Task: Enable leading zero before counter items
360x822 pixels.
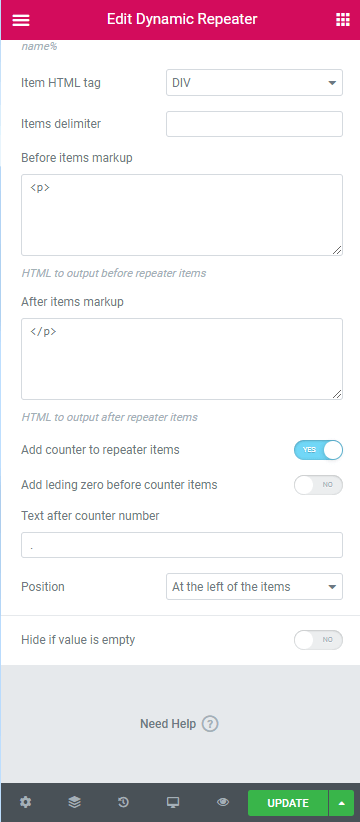Action: coord(318,485)
